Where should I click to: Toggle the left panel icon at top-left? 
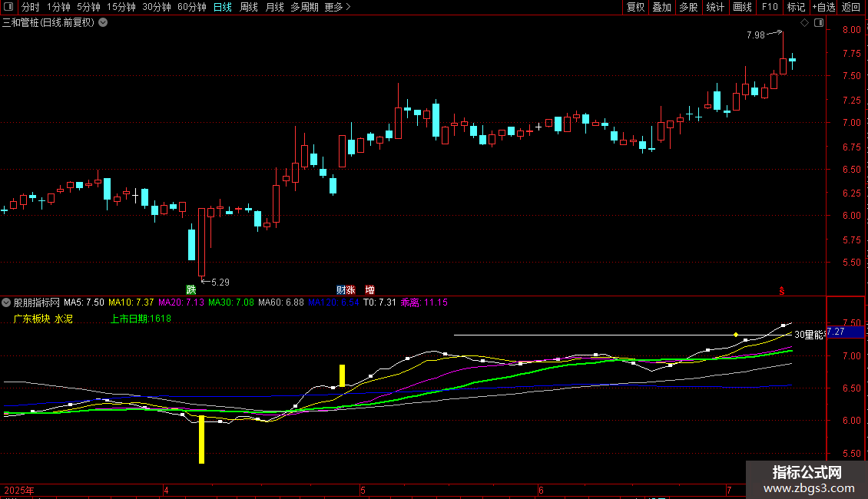pyautogui.click(x=8, y=7)
